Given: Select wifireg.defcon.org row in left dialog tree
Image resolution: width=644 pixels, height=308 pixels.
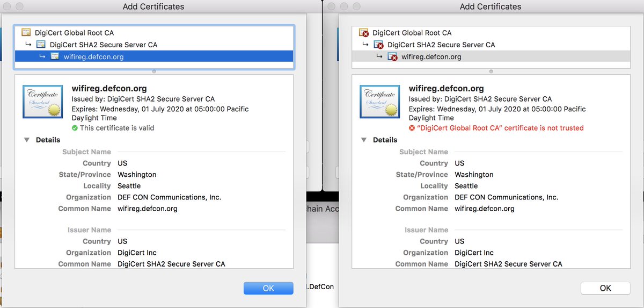Looking at the screenshot, I should [x=154, y=56].
